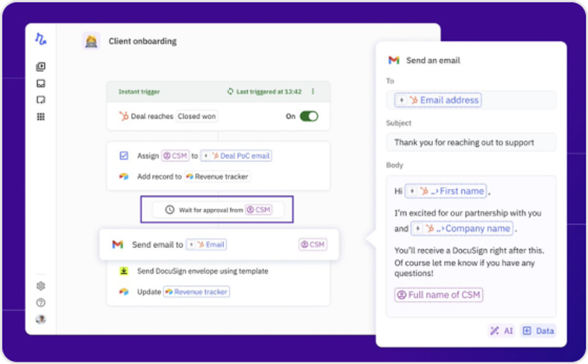Click the Email address chip in To field
Viewport: 588px width, 364px height.
point(438,100)
